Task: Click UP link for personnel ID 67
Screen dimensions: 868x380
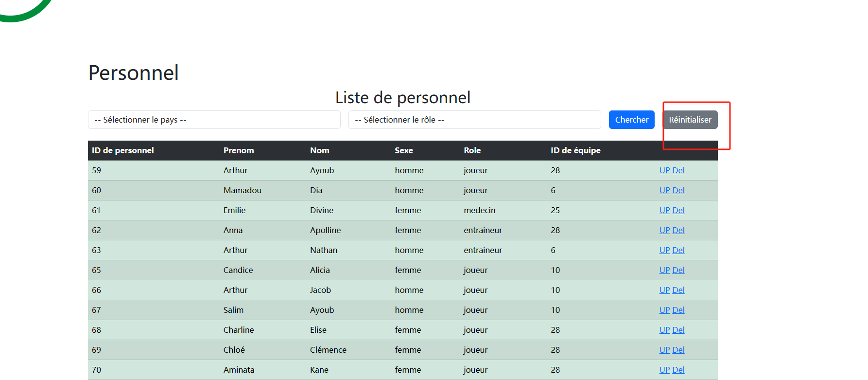Action: click(x=664, y=310)
